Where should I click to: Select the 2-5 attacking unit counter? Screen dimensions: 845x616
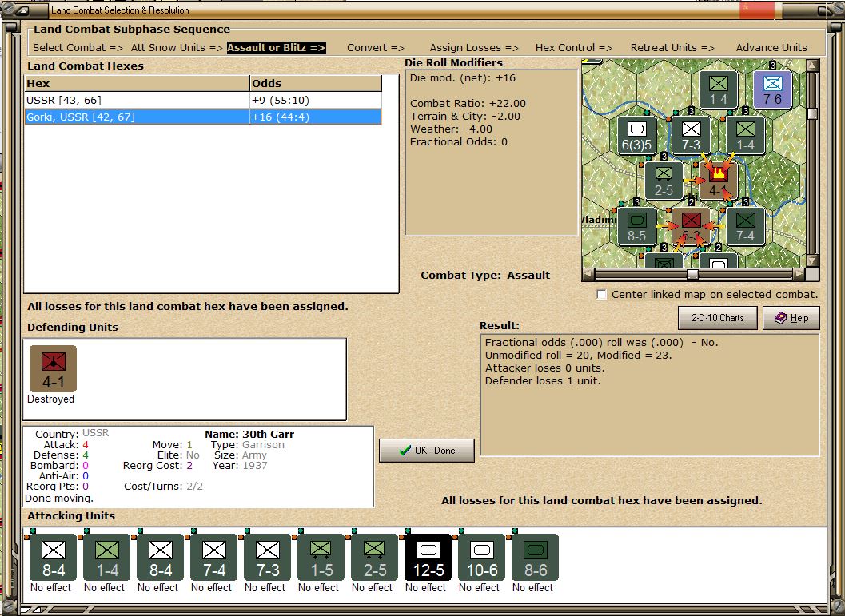click(x=375, y=558)
